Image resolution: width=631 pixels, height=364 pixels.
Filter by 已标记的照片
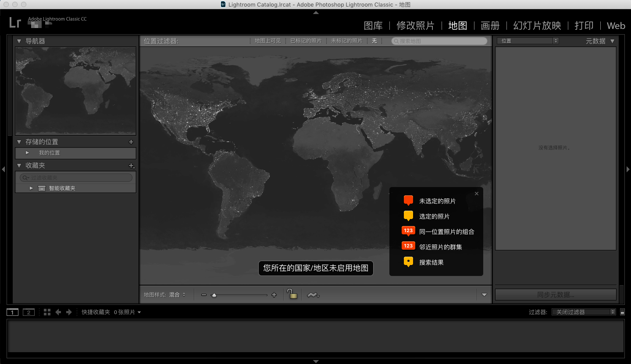pyautogui.click(x=306, y=41)
